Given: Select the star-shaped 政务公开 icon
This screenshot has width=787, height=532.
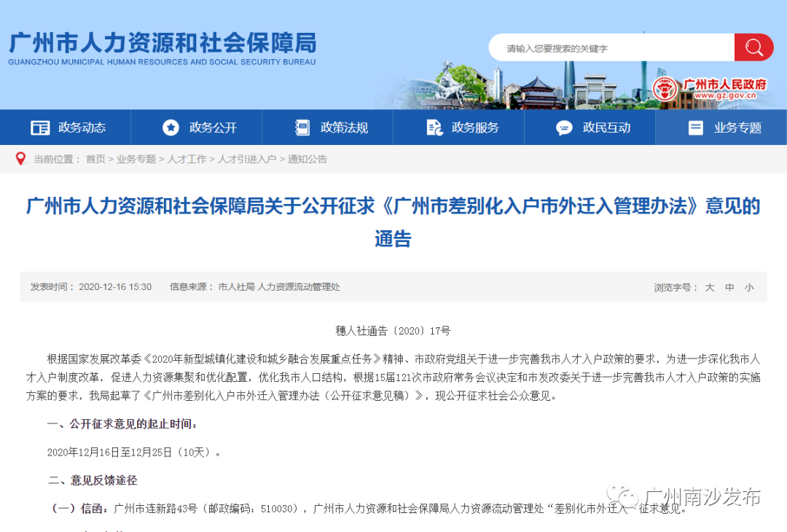Looking at the screenshot, I should [171, 127].
